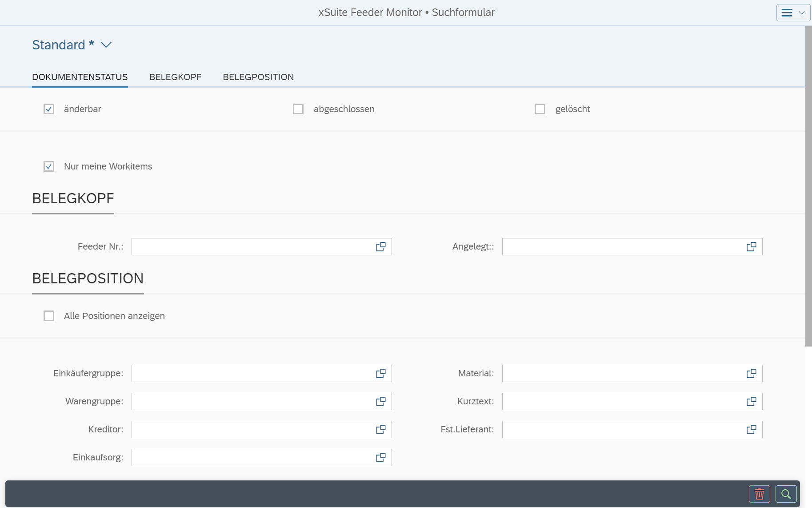Image resolution: width=812 pixels, height=508 pixels.
Task: Check Alle Positionen anzeigen
Action: 49,316
